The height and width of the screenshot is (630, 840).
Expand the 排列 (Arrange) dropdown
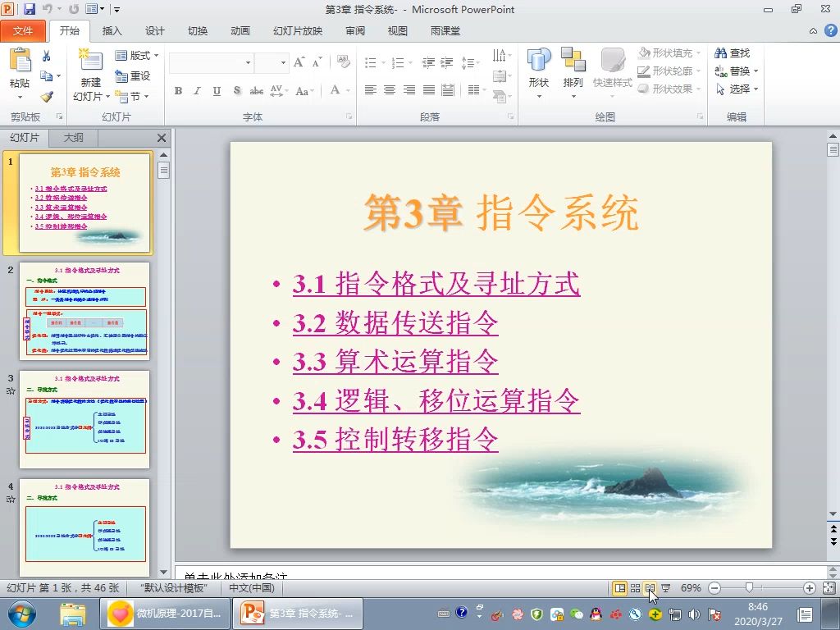[x=573, y=71]
